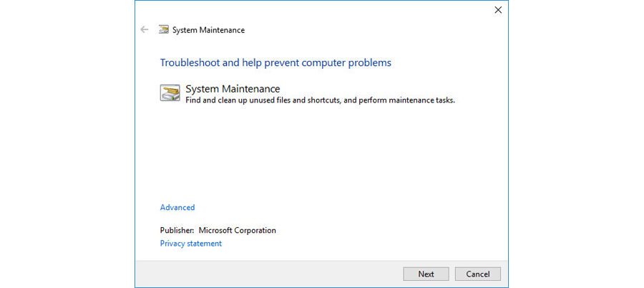644x288 pixels.
Task: Click the 'Troubleshoot and help prevent computer problems' heading
Action: click(x=275, y=63)
